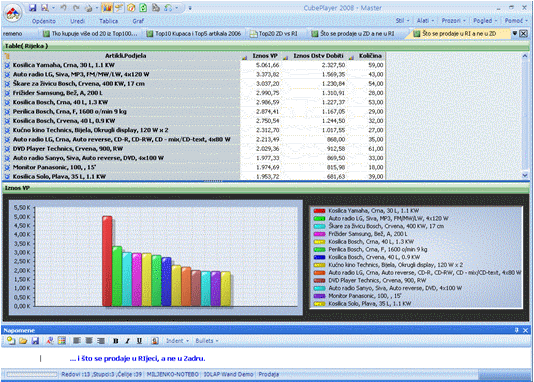The width and height of the screenshot is (534, 382).
Task: Click row icon for Kosilica Yamaha, Crna
Action: (x=7, y=65)
